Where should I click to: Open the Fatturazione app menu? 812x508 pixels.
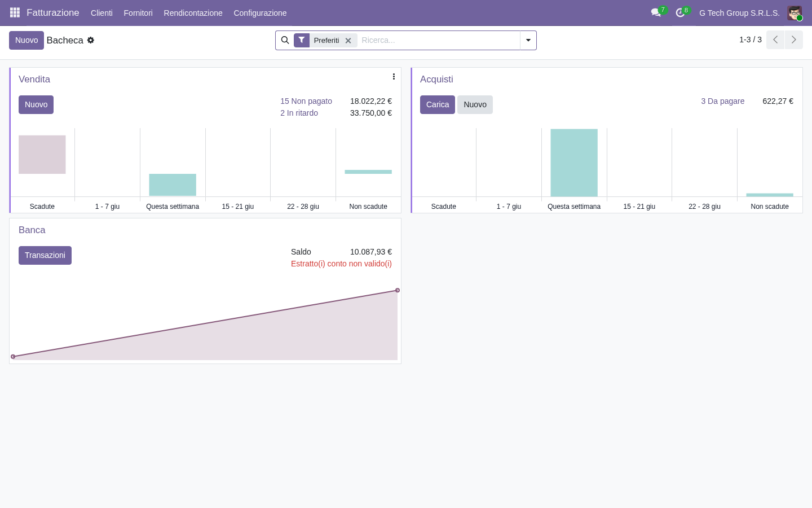tap(53, 12)
